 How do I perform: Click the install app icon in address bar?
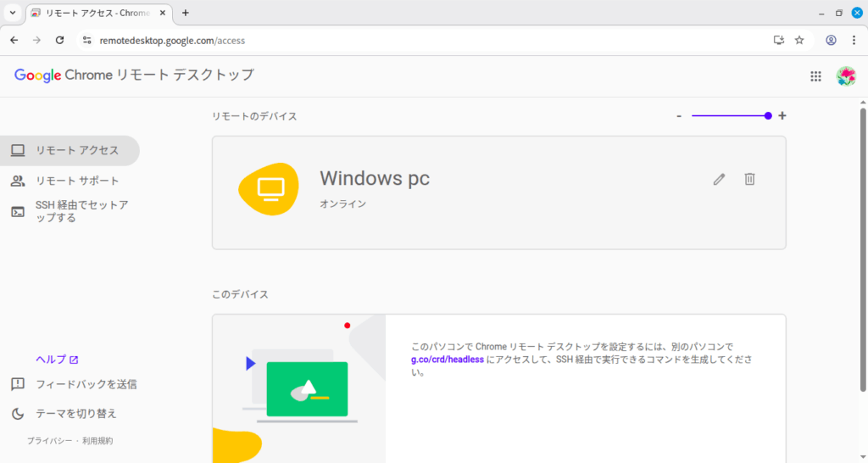click(x=778, y=40)
